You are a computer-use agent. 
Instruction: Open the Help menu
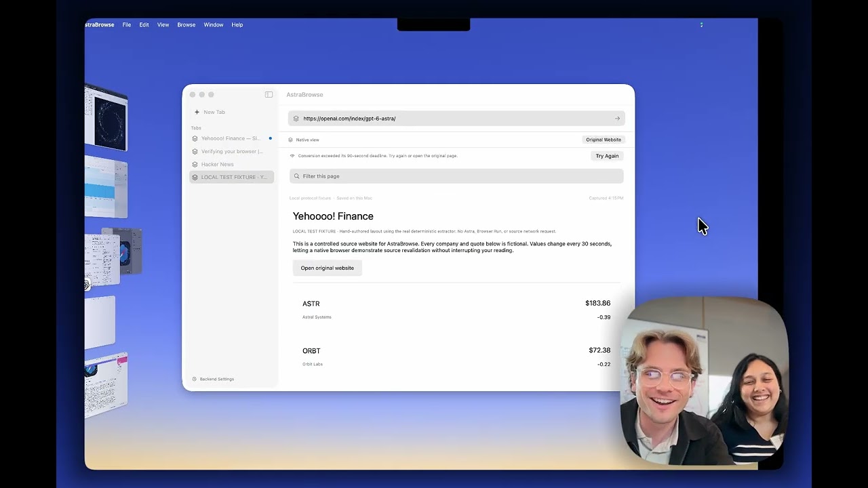[237, 24]
